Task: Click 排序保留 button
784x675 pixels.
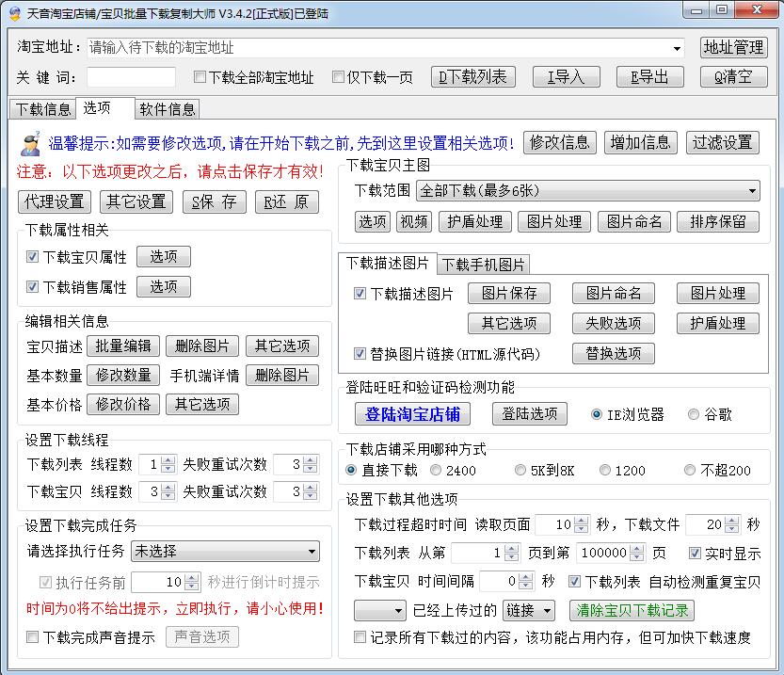Action: coord(718,221)
